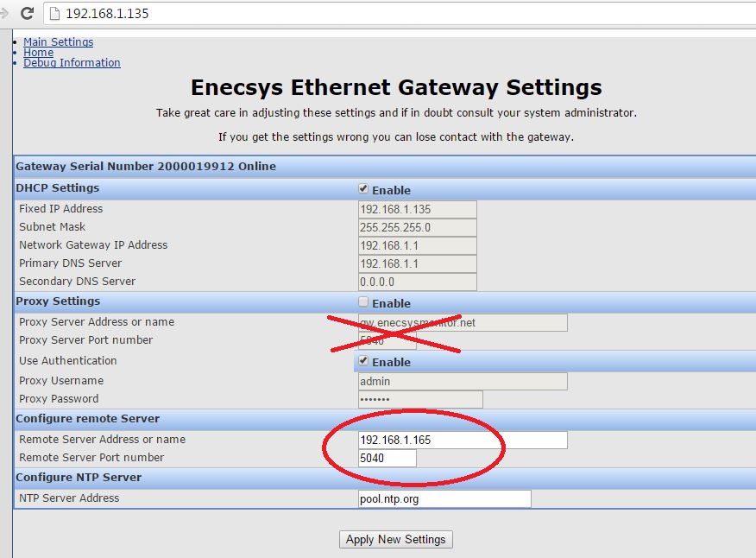Open the Debug Information link

[72, 63]
